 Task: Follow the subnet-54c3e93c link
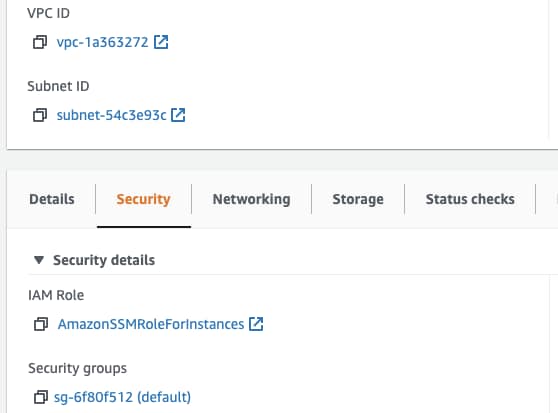pos(111,115)
